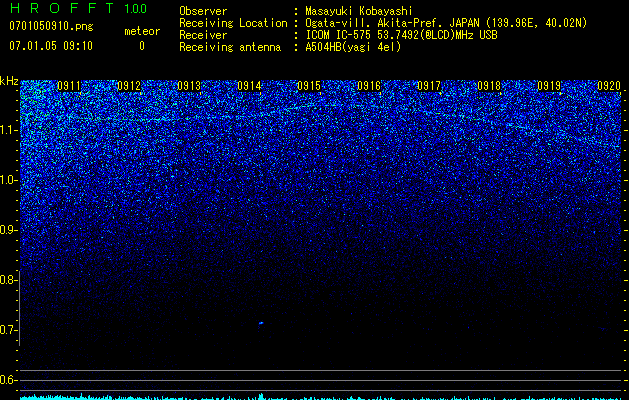This screenshot has width=629, height=400.
Task: Click the 0918 time marker
Action: pos(489,86)
